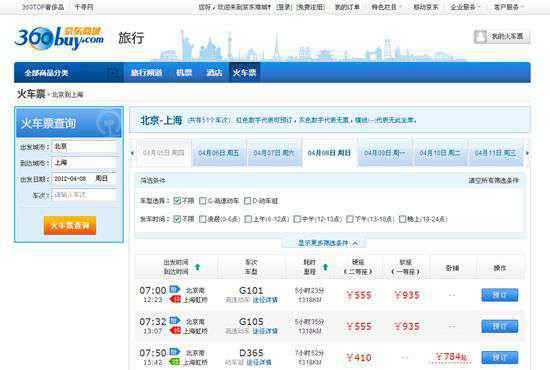Click 预订 button for train G105
The width and height of the screenshot is (550, 370).
click(x=499, y=326)
